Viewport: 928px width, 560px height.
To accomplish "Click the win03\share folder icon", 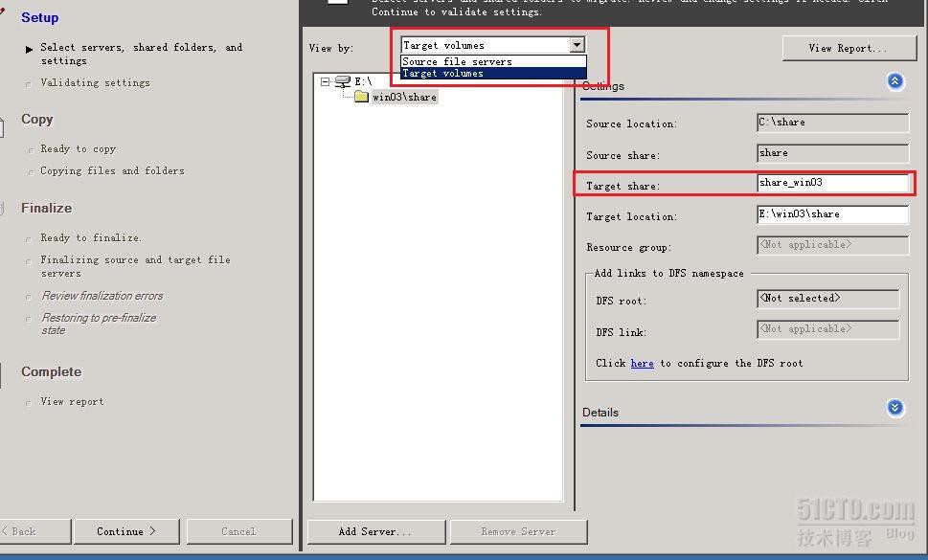I will tap(361, 98).
